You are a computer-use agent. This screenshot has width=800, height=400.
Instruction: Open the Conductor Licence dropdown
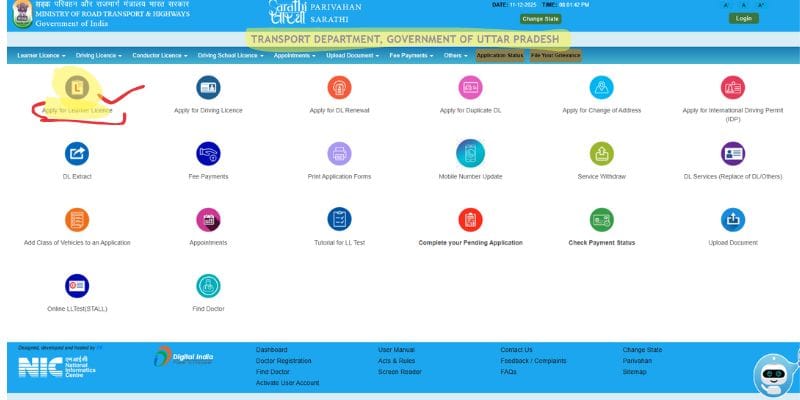tap(160, 56)
